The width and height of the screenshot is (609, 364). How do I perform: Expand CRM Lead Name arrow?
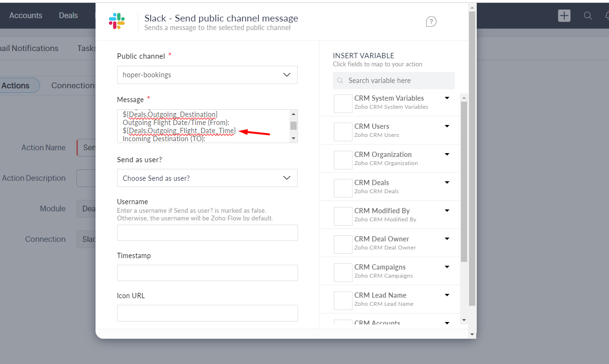point(447,295)
